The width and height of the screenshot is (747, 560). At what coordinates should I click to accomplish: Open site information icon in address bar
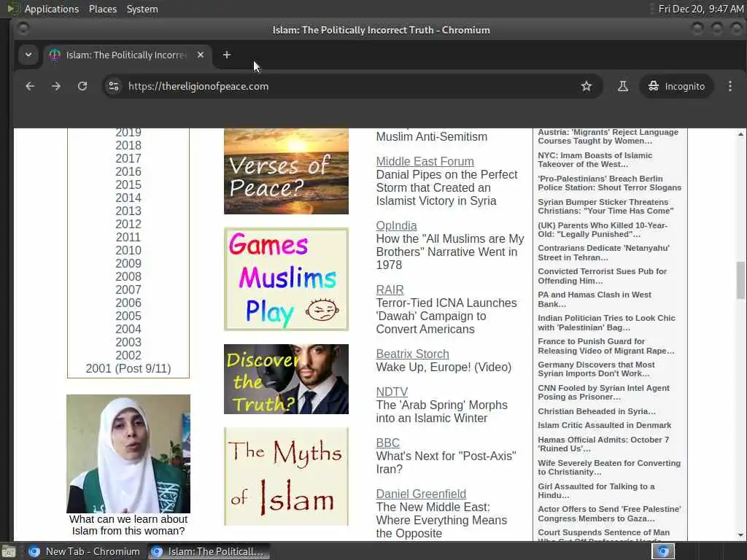pos(114,86)
